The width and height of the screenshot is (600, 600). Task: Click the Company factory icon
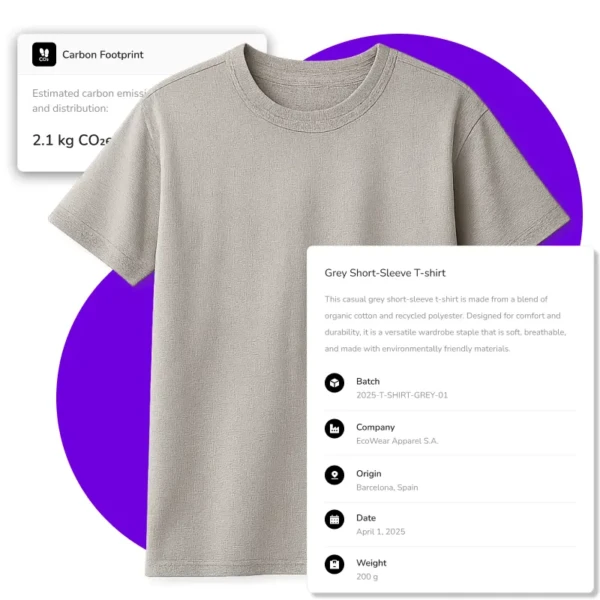point(334,429)
